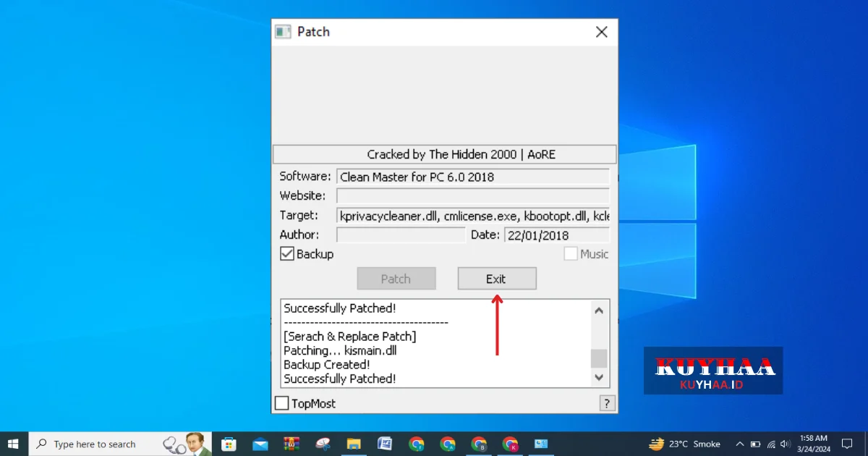
Task: Click the empty Website field
Action: pyautogui.click(x=473, y=195)
